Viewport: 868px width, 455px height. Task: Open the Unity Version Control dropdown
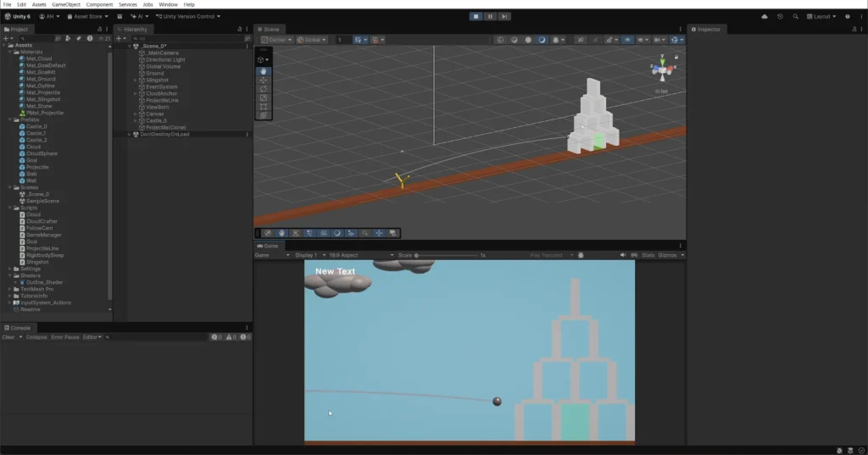pos(187,17)
